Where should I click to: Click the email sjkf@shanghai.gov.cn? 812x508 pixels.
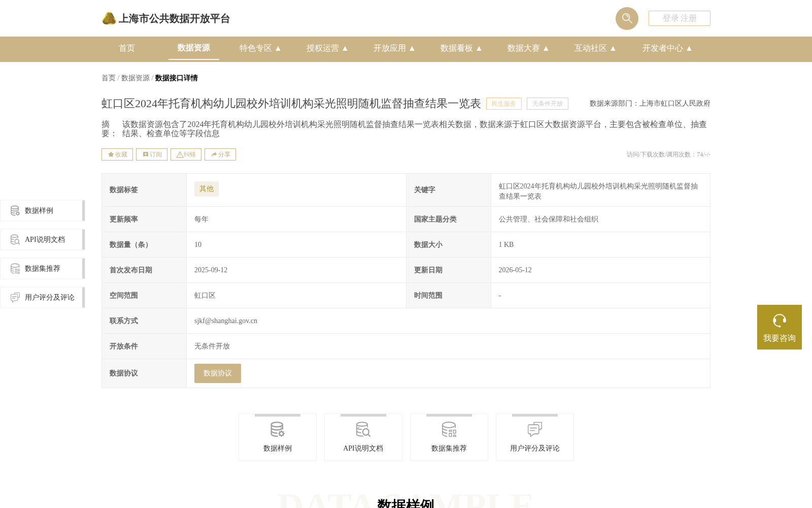point(226,321)
